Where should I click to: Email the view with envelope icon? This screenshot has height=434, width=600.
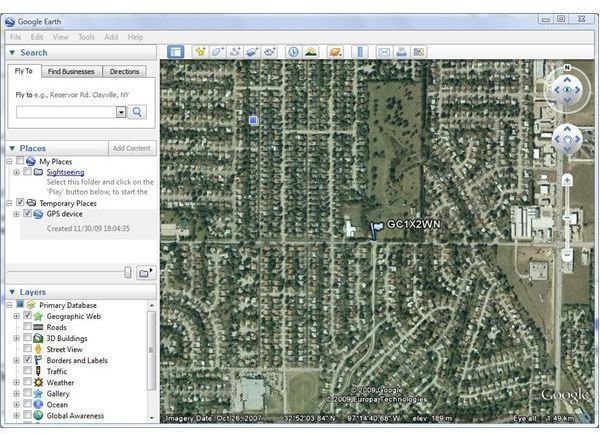pos(384,52)
